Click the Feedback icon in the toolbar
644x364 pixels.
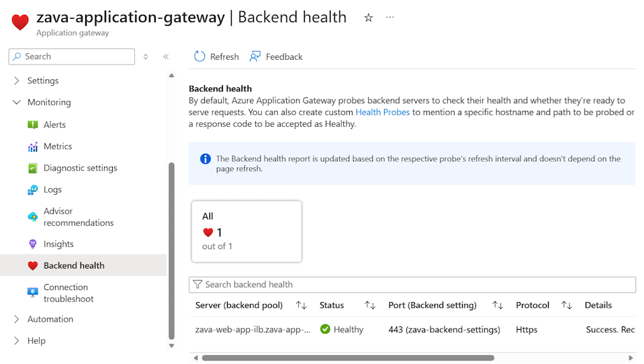tap(255, 56)
